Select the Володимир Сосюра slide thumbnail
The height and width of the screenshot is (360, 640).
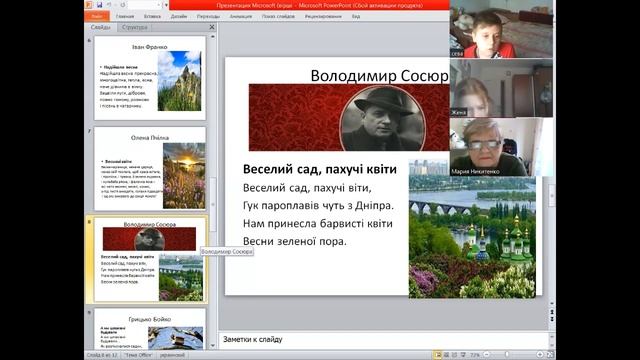150,260
